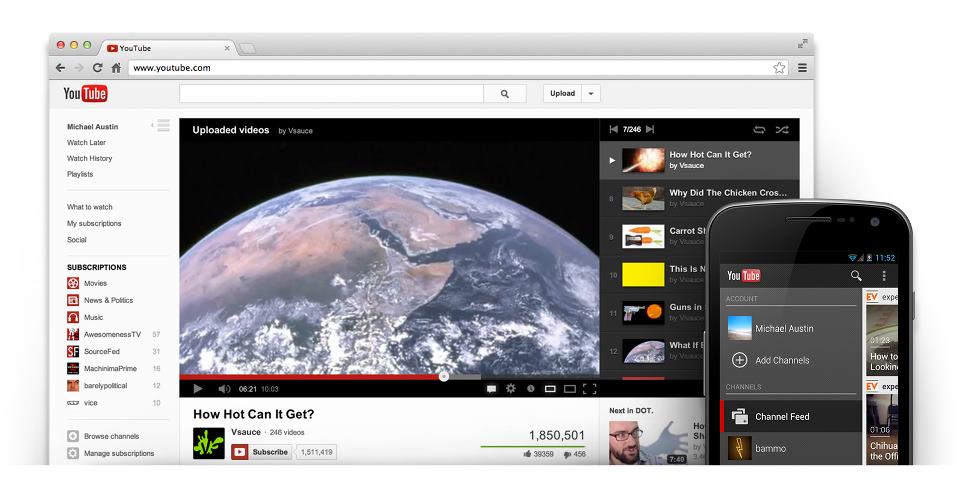The width and height of the screenshot is (960, 502).
Task: Click the Upload button
Action: tap(562, 94)
